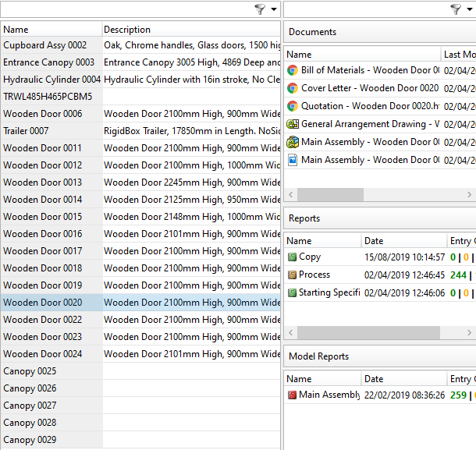Click the red Main Assembly model report icon
This screenshot has width=476, height=450.
pos(293,395)
